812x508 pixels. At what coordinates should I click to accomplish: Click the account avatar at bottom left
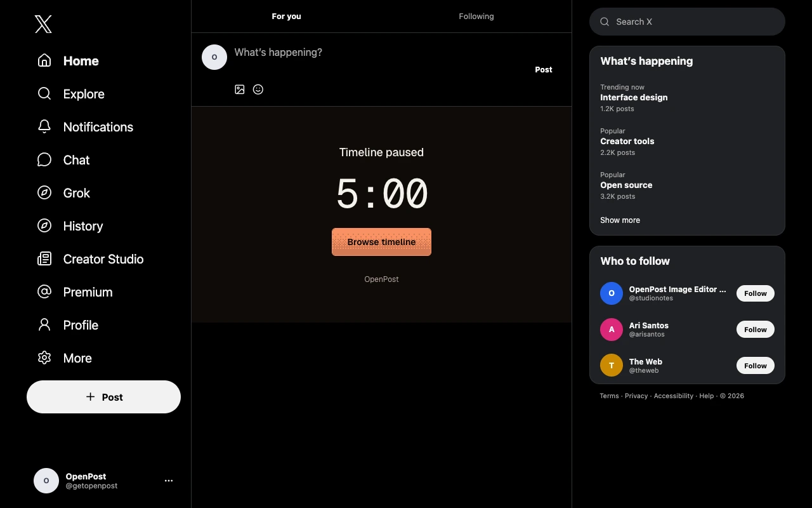coord(46,481)
